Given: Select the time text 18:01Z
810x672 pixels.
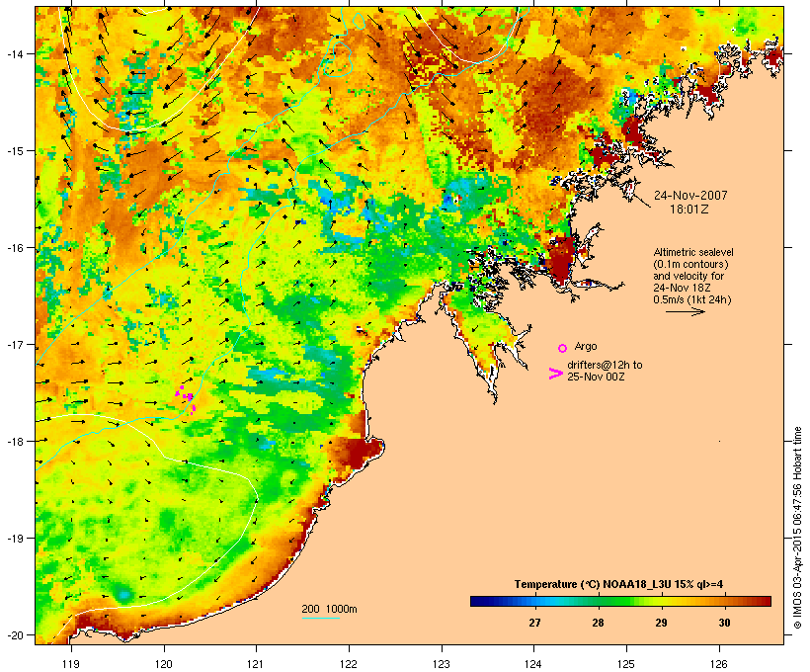Looking at the screenshot, I should tap(689, 210).
